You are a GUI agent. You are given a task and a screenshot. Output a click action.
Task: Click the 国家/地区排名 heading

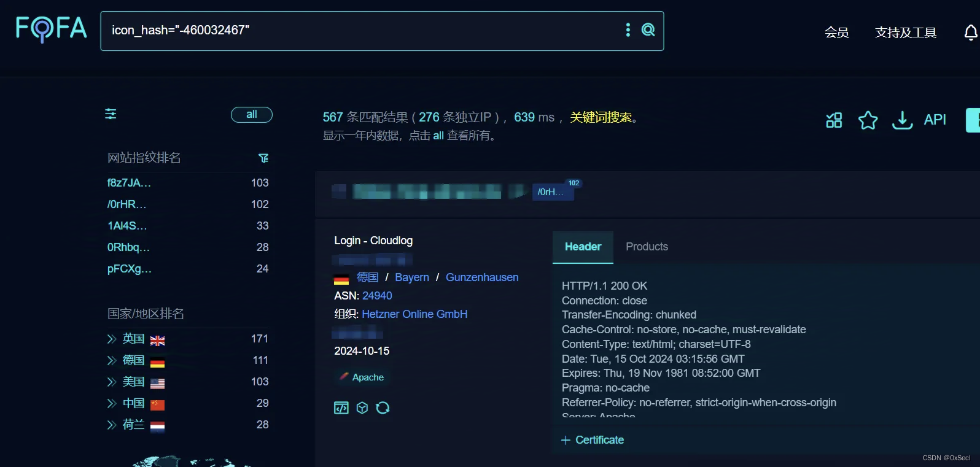tap(146, 314)
